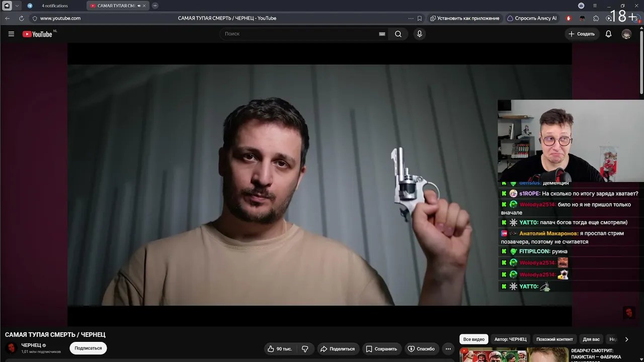
Task: Select the Для вас filter chip
Action: (591, 339)
